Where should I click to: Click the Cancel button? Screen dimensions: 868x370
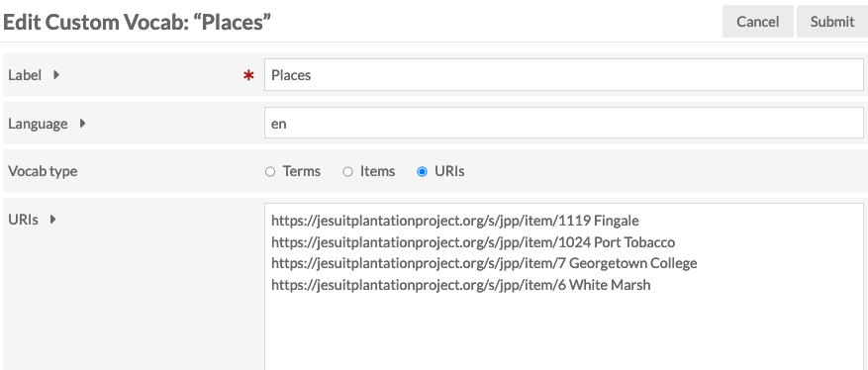point(757,22)
